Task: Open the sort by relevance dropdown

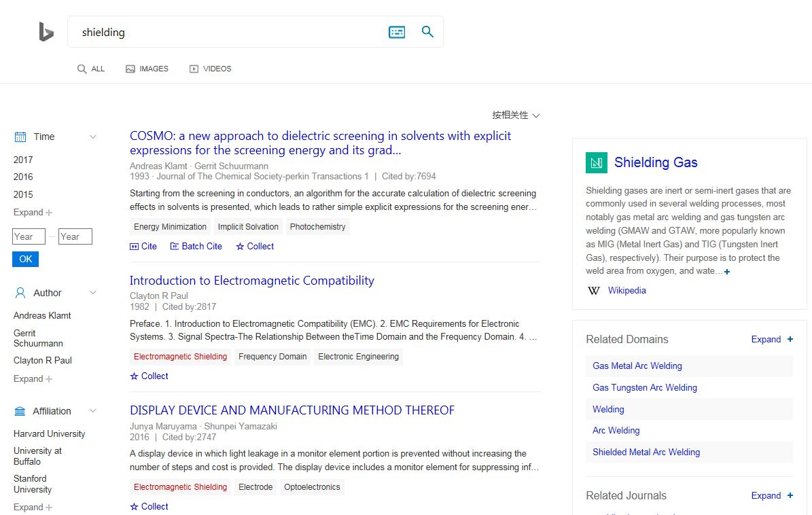Action: [x=516, y=116]
